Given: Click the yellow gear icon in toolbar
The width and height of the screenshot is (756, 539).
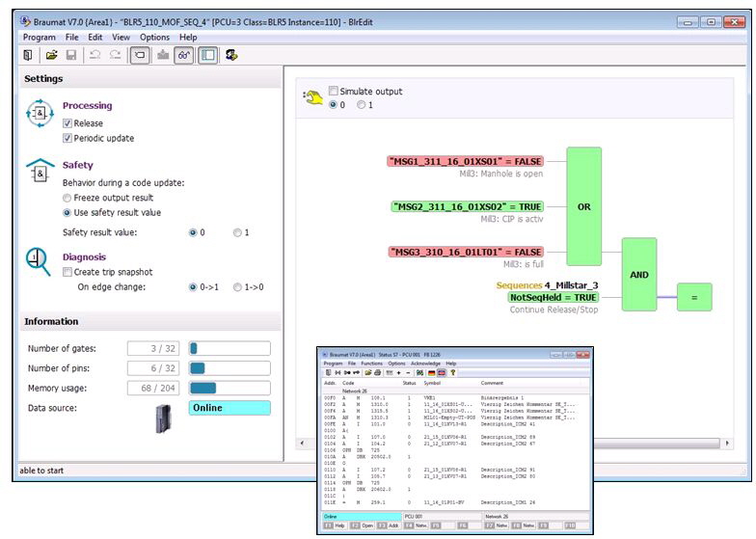Looking at the screenshot, I should [232, 56].
